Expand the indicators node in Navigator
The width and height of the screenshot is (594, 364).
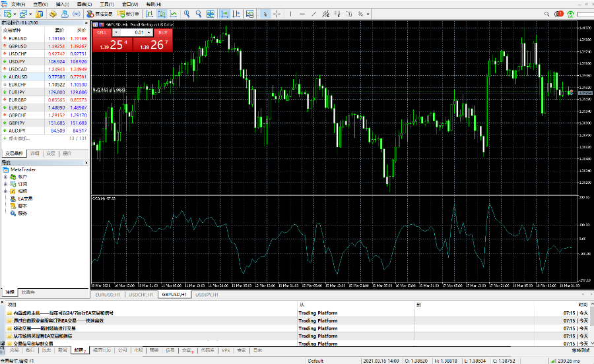[x=5, y=191]
